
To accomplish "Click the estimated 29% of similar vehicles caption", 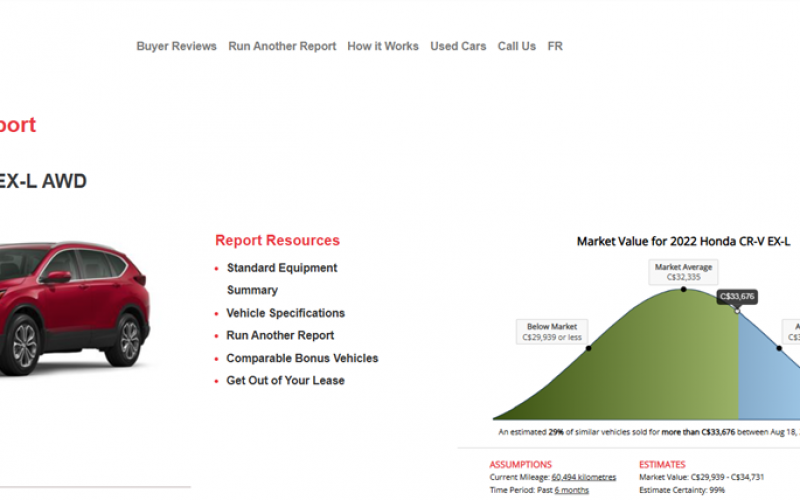I will [x=649, y=432].
